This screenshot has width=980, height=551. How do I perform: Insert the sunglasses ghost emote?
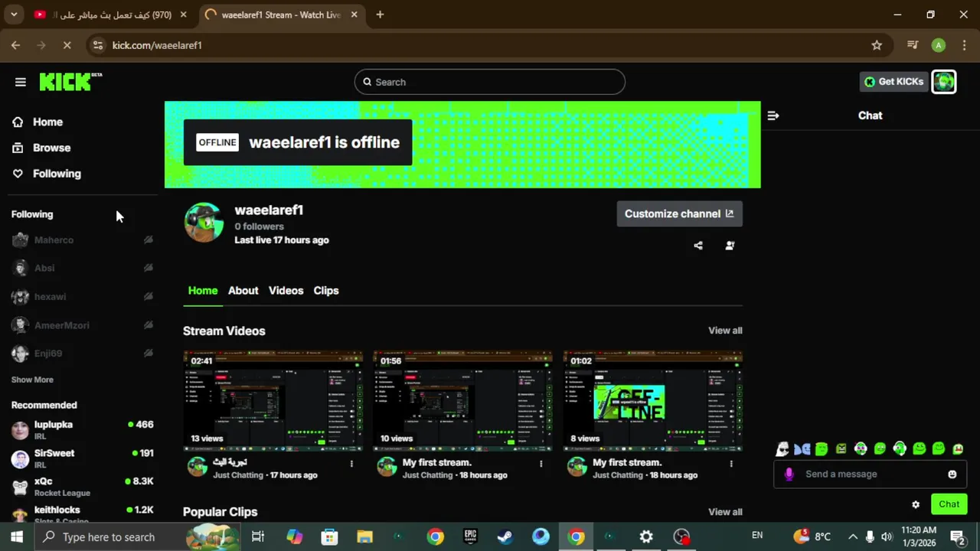(x=782, y=449)
